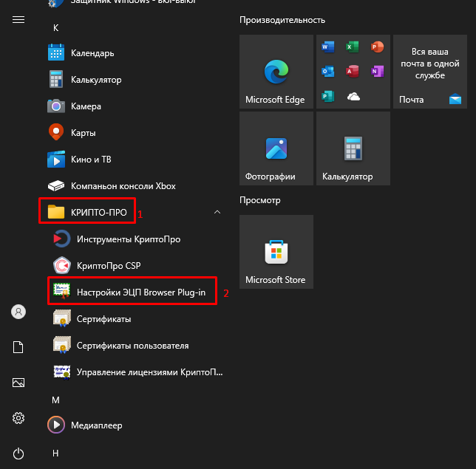Open OneDrive from the Office tile
The image size is (476, 469).
pos(353,97)
